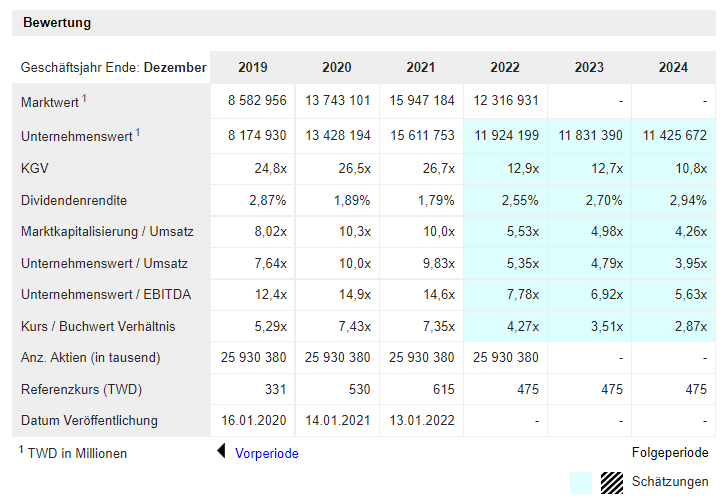Click the 2024 column header
The height and width of the screenshot is (503, 723).
click(x=673, y=68)
